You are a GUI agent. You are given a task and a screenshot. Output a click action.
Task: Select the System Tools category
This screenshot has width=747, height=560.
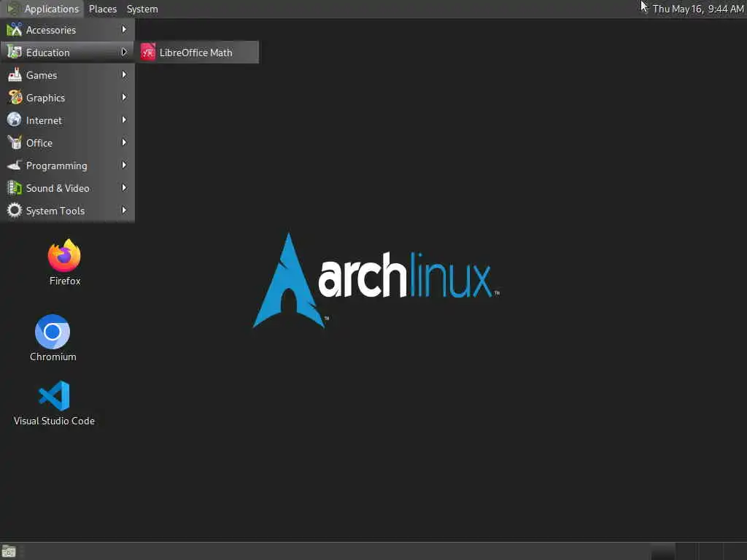point(68,211)
